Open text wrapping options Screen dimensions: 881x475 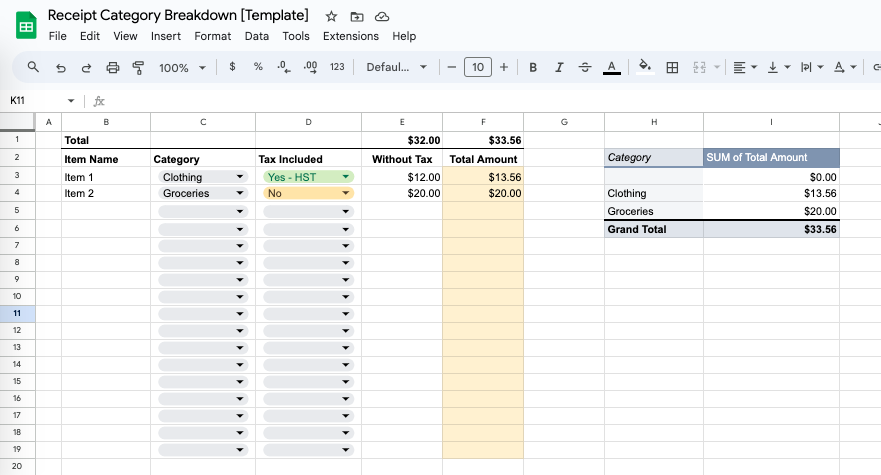tap(812, 67)
